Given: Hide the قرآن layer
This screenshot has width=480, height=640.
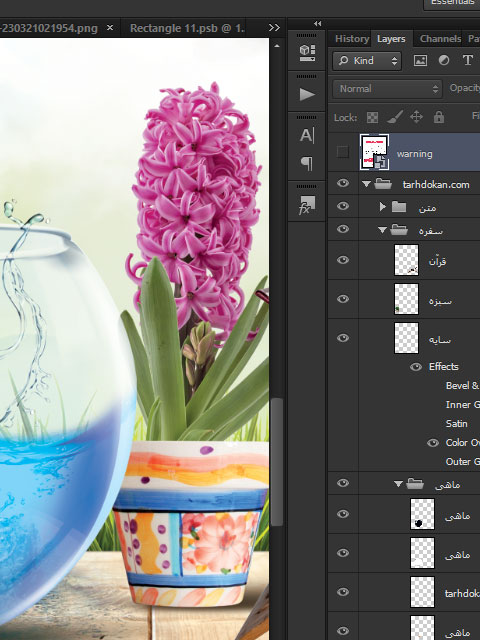Looking at the screenshot, I should click(343, 260).
